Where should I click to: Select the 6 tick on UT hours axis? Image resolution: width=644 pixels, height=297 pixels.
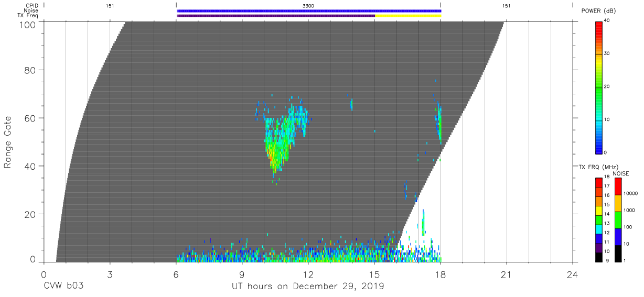(176, 274)
